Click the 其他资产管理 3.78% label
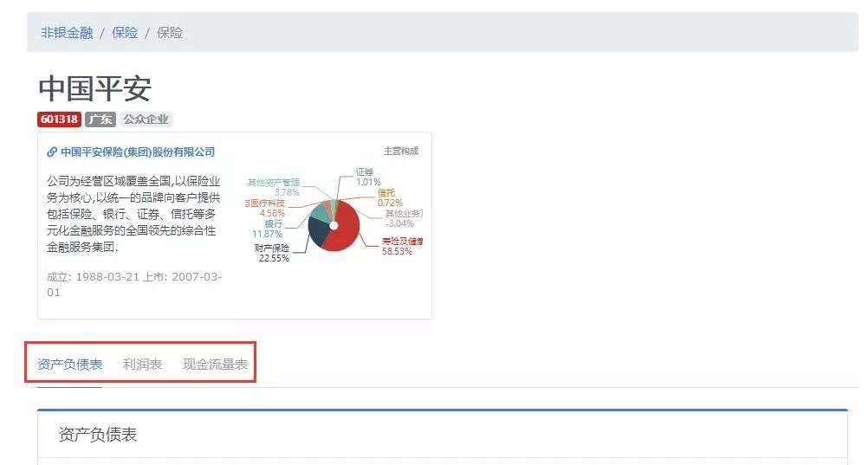The image size is (868, 465). coord(274,187)
